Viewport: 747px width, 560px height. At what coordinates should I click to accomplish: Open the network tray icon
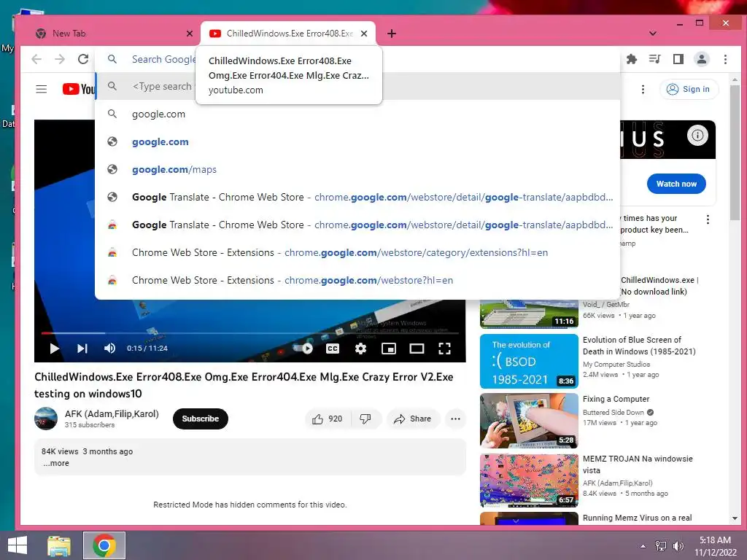tap(661, 546)
